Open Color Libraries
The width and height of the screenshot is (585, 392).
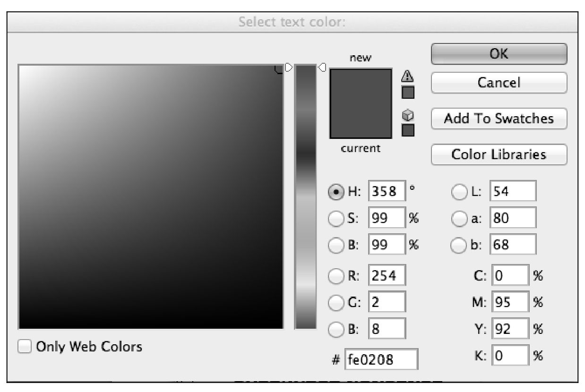click(x=499, y=154)
